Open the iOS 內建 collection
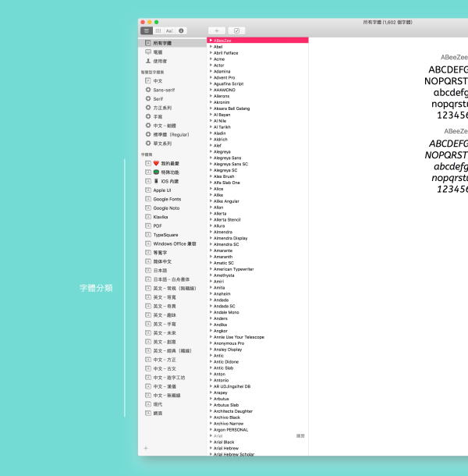This screenshot has height=476, width=468. pyautogui.click(x=172, y=181)
